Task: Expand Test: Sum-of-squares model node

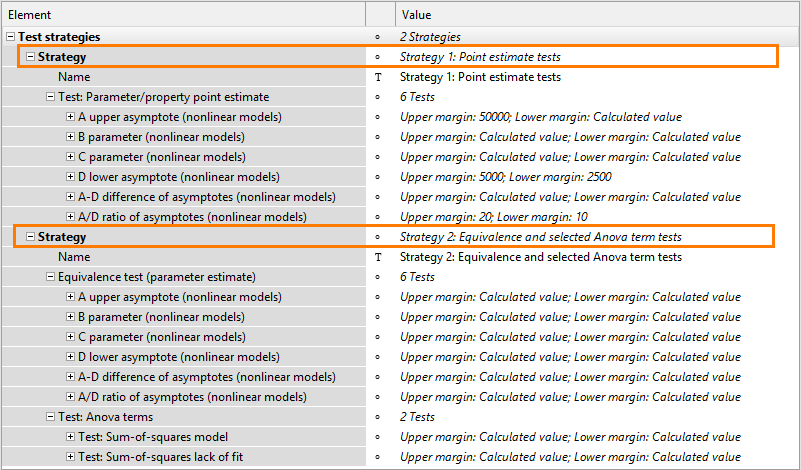Action: coord(70,436)
